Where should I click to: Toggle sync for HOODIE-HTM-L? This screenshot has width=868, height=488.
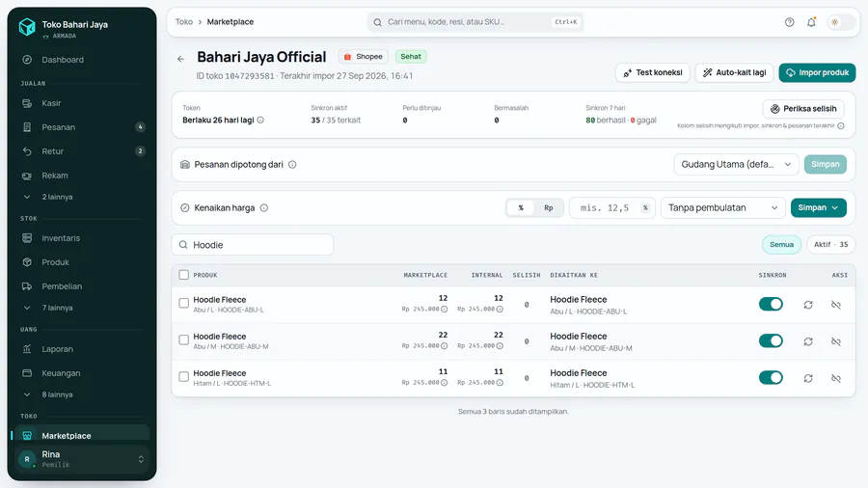point(771,378)
